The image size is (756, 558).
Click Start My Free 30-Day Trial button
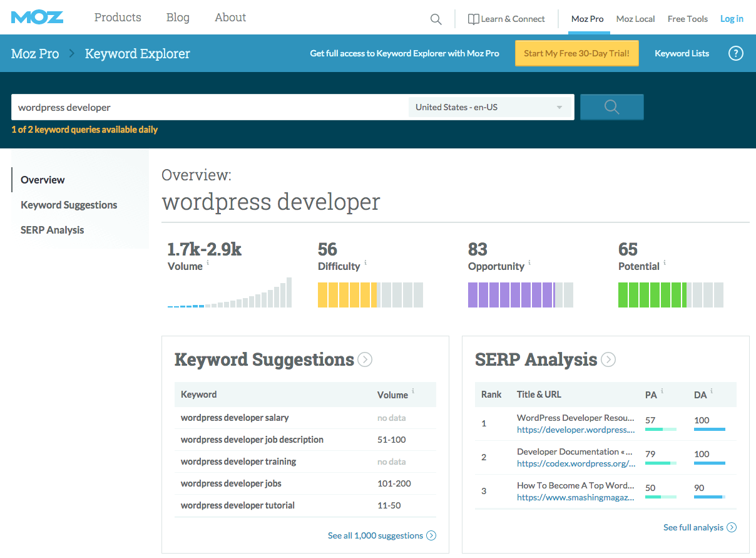(576, 53)
